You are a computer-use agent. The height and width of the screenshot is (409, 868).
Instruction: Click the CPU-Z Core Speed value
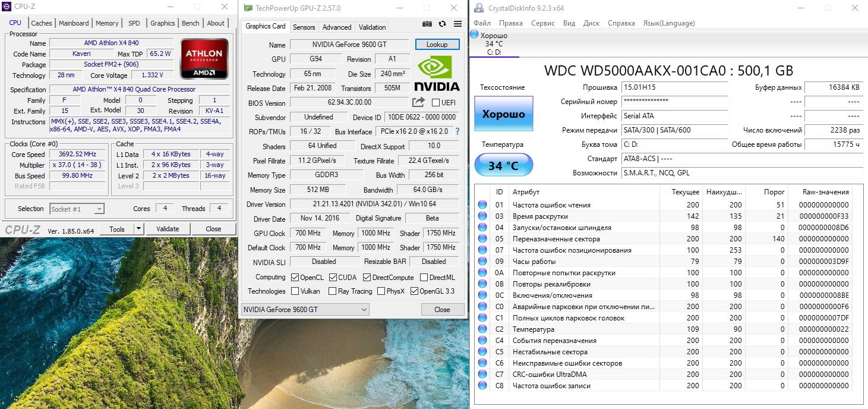click(77, 155)
